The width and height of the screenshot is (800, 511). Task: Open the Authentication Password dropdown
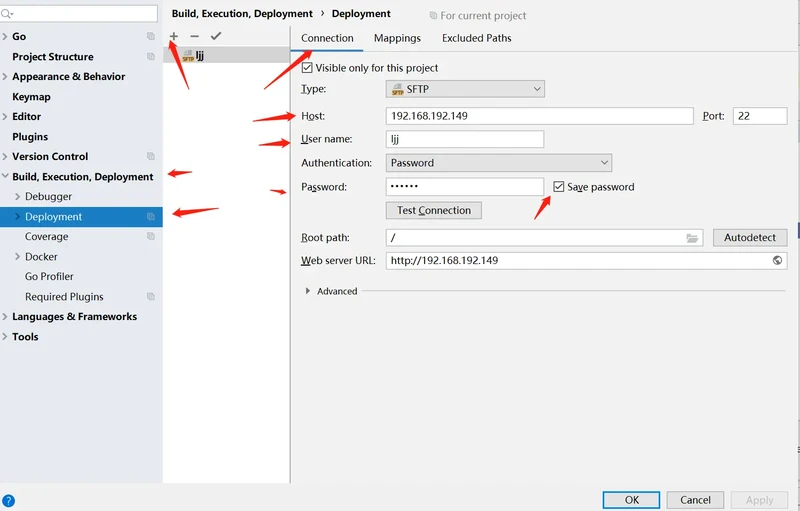tap(498, 163)
